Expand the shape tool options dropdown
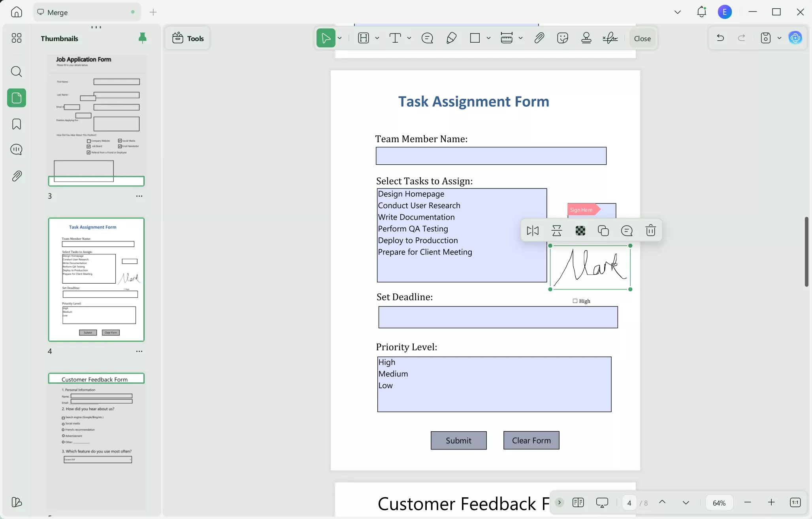Screen dimensions: 812x519 click(x=488, y=38)
